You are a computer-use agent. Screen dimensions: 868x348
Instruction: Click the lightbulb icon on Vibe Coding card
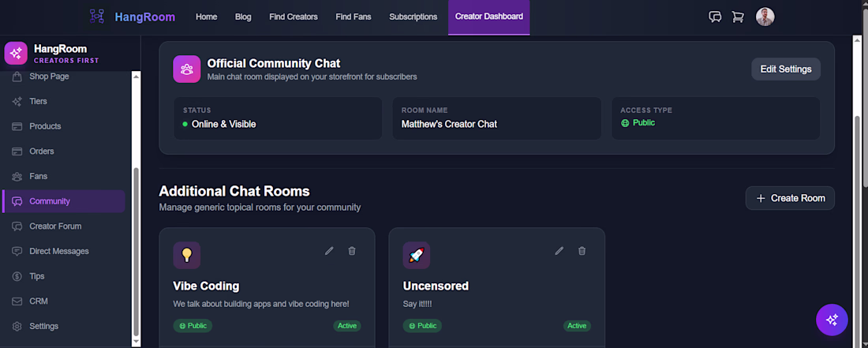187,255
